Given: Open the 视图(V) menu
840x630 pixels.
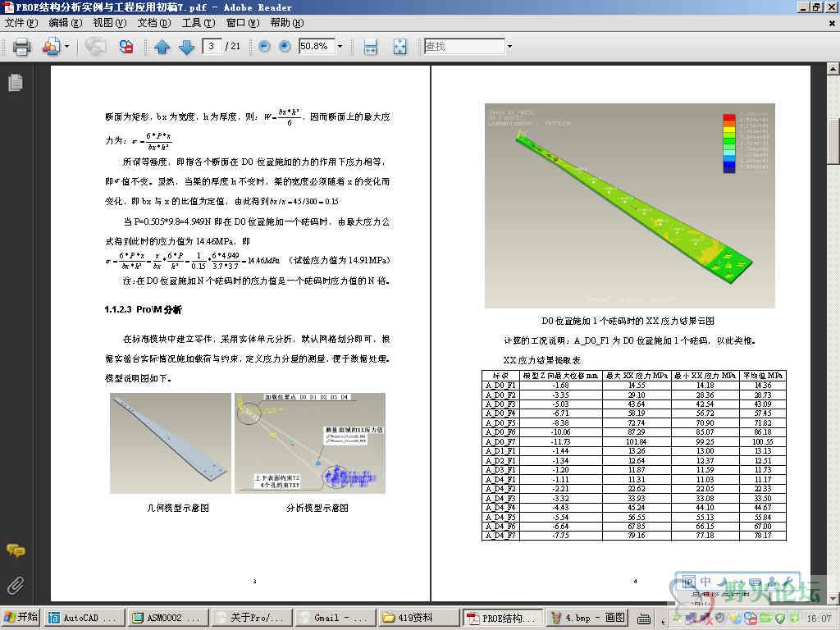Looking at the screenshot, I should (109, 23).
